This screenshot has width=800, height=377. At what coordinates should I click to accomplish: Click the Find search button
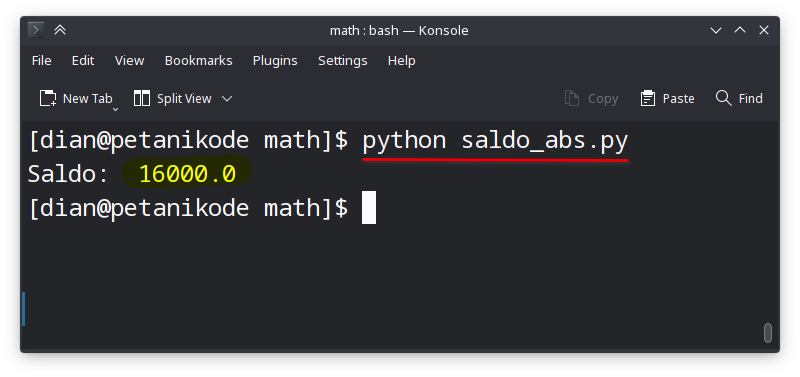[x=739, y=98]
